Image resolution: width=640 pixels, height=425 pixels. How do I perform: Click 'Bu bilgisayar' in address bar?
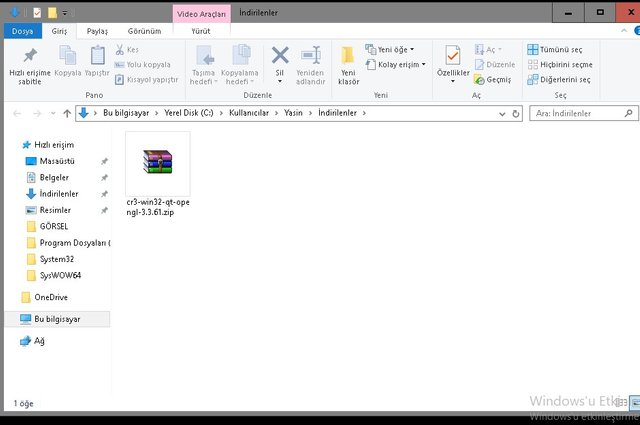pyautogui.click(x=126, y=113)
